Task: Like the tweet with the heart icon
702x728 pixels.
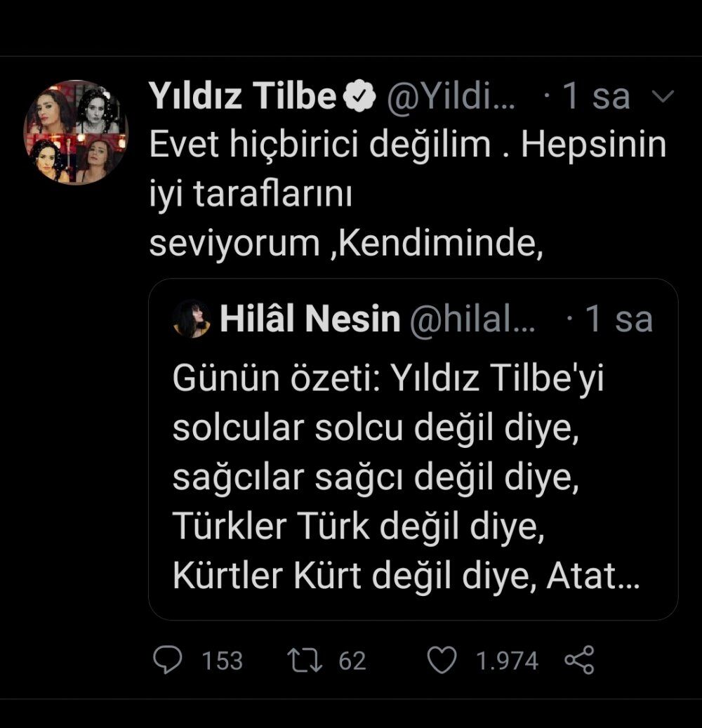Action: (443, 660)
